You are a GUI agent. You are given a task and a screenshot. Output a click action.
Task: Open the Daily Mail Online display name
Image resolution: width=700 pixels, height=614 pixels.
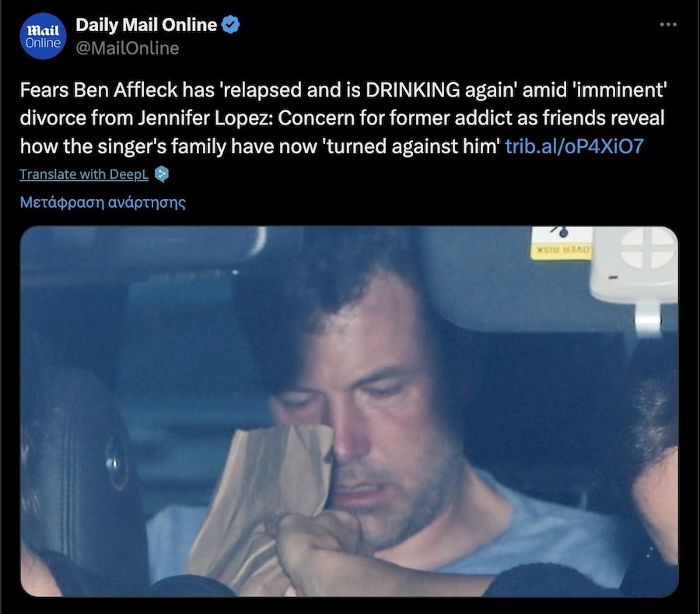[x=146, y=25]
